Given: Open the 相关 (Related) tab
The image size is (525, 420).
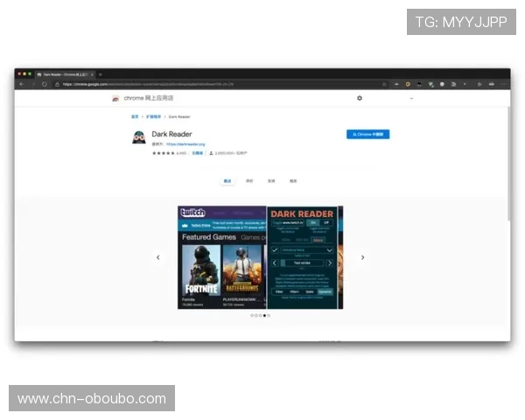Looking at the screenshot, I should (x=293, y=181).
